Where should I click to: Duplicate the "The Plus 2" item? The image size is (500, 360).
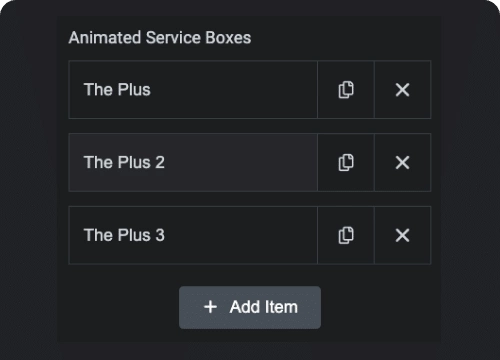(x=346, y=163)
